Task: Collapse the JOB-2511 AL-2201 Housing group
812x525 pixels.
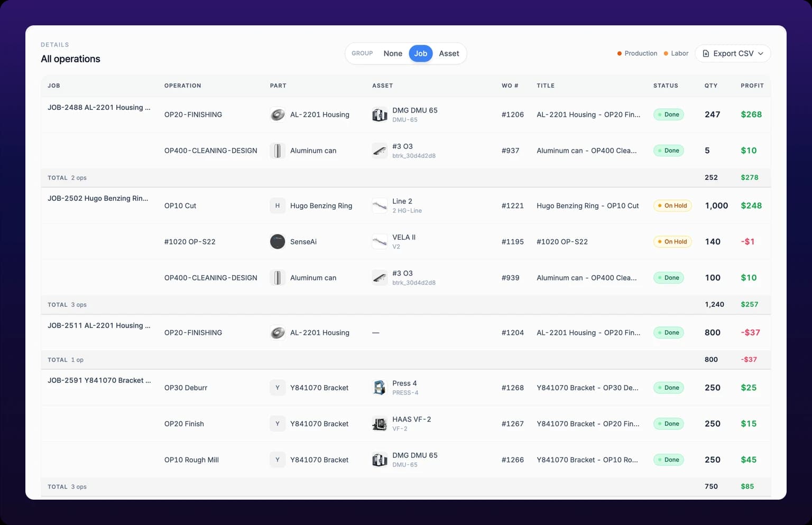Action: click(99, 325)
